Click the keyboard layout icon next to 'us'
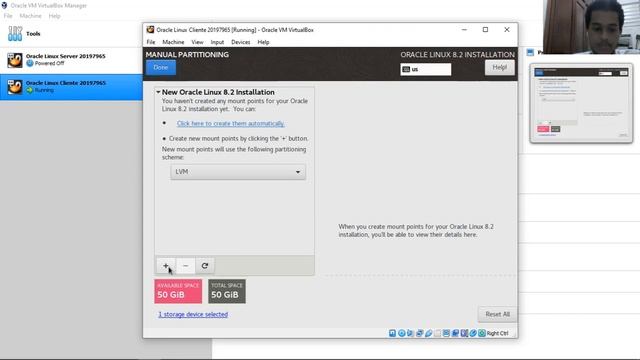Image resolution: width=640 pixels, height=360 pixels. [x=406, y=69]
